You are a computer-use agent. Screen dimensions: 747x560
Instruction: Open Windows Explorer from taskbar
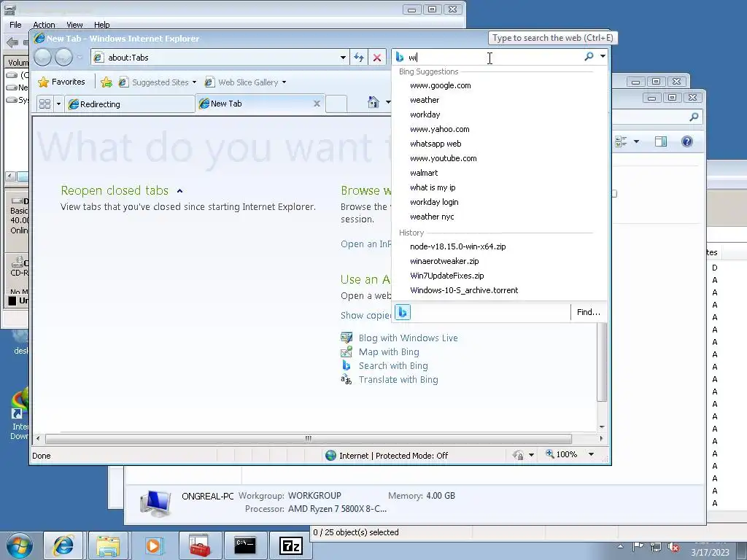click(108, 545)
